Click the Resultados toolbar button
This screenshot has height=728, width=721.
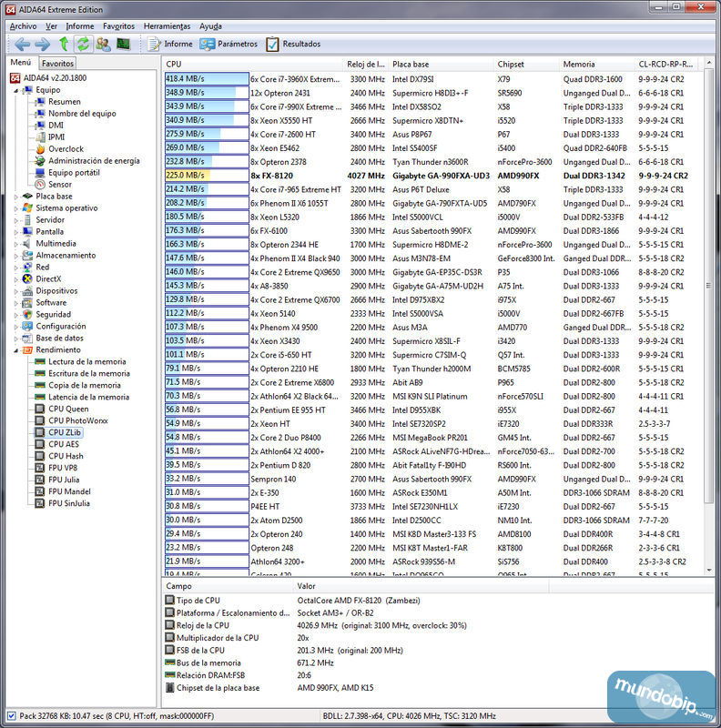(294, 44)
